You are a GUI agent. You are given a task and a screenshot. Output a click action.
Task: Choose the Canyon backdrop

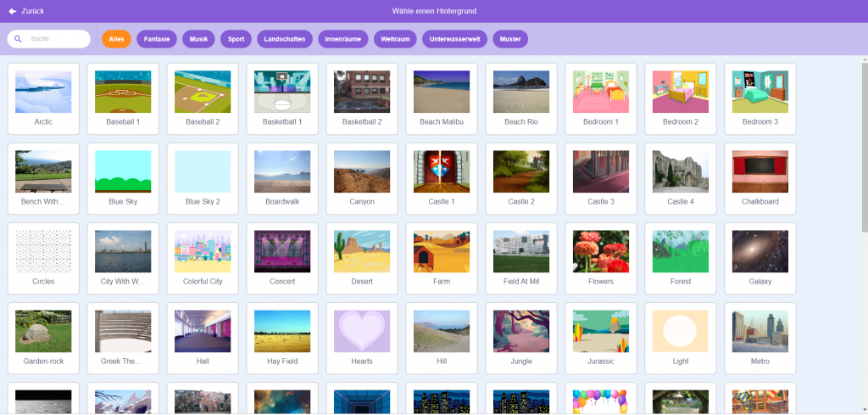coord(362,178)
